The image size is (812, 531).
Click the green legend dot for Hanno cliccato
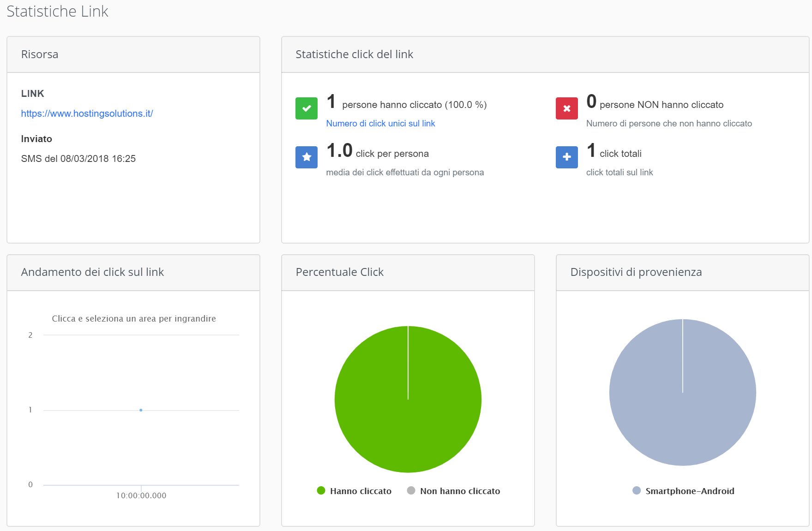321,490
